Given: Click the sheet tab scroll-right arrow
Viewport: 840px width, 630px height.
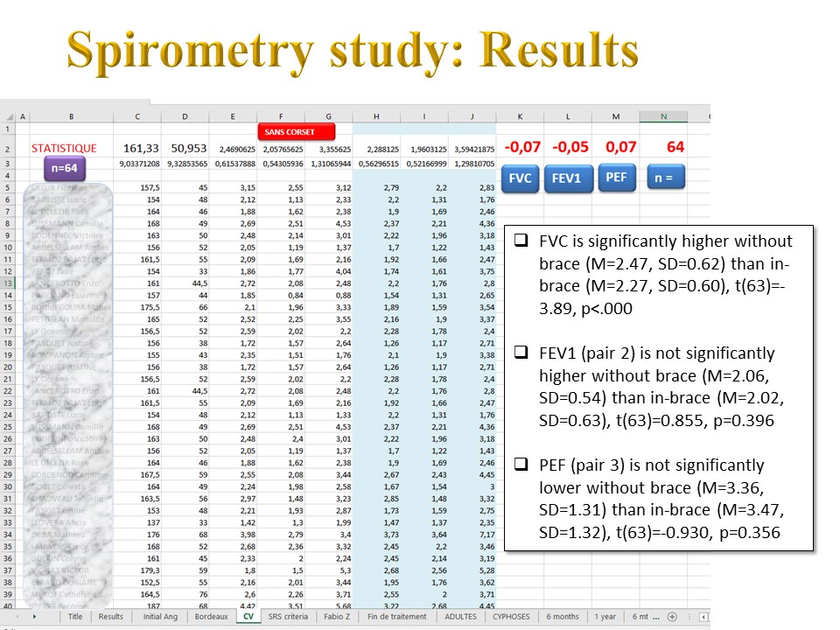Looking at the screenshot, I should [34, 617].
